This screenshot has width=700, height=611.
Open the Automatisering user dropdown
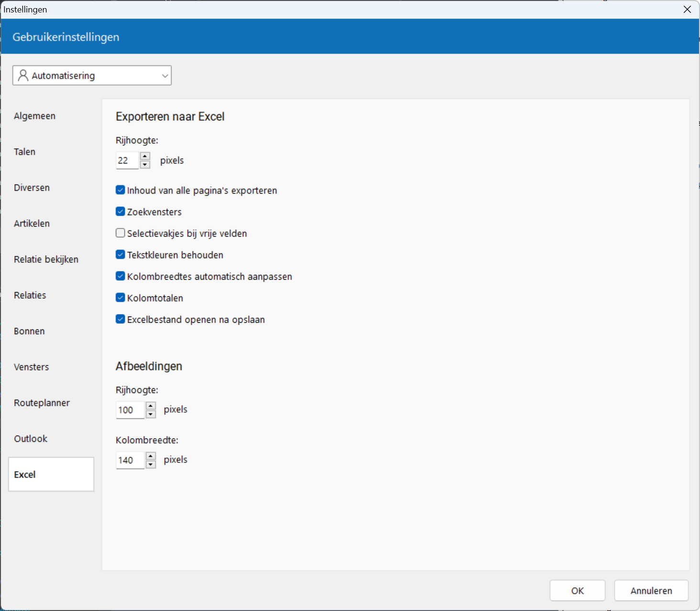tap(92, 76)
